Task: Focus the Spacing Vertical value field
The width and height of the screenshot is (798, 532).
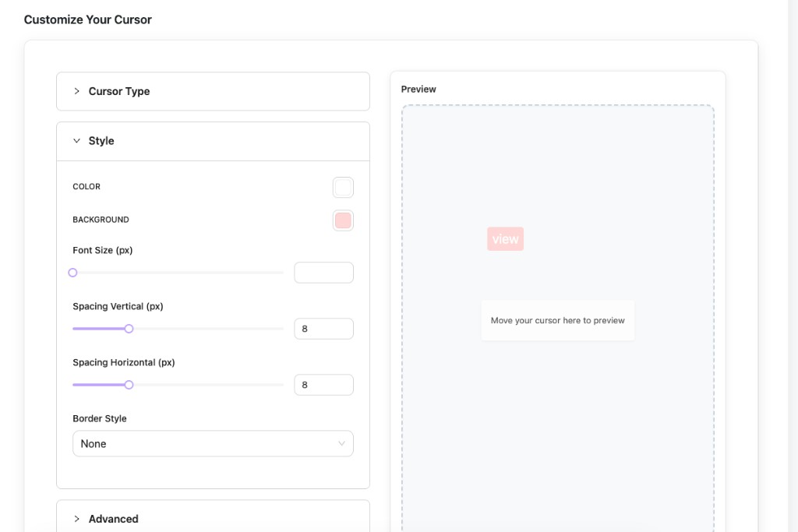Action: [x=323, y=329]
